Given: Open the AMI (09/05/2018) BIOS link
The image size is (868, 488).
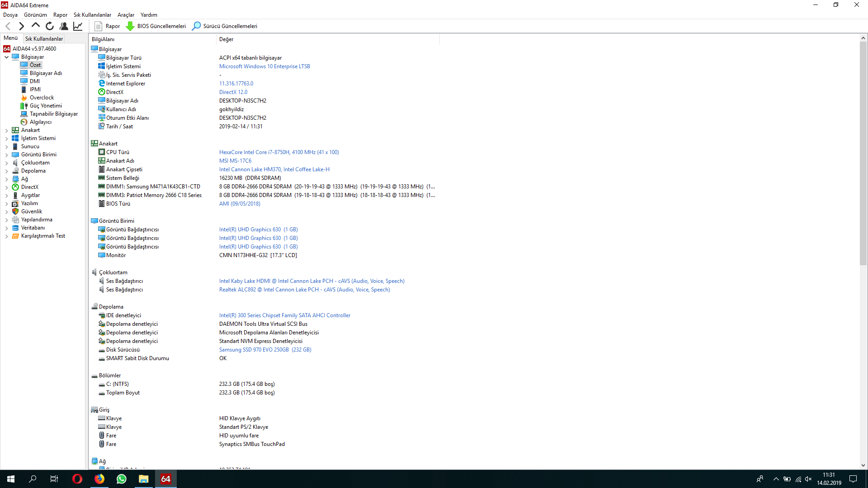Looking at the screenshot, I should (x=240, y=204).
